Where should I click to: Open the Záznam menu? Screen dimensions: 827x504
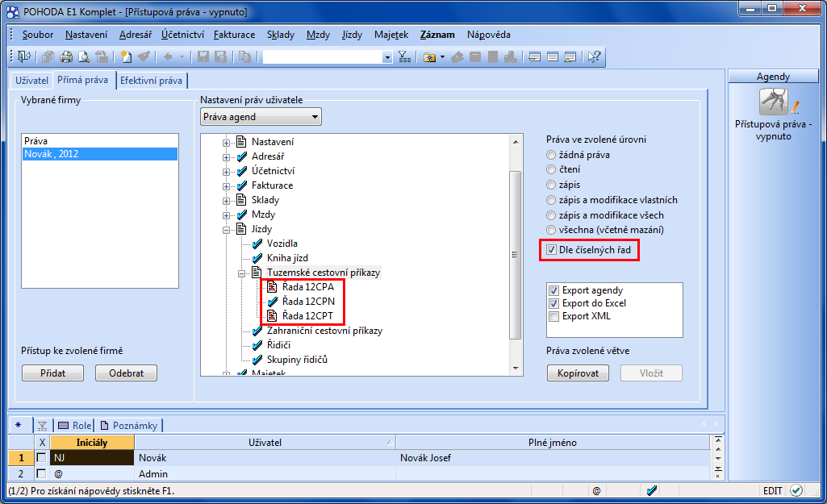(437, 35)
